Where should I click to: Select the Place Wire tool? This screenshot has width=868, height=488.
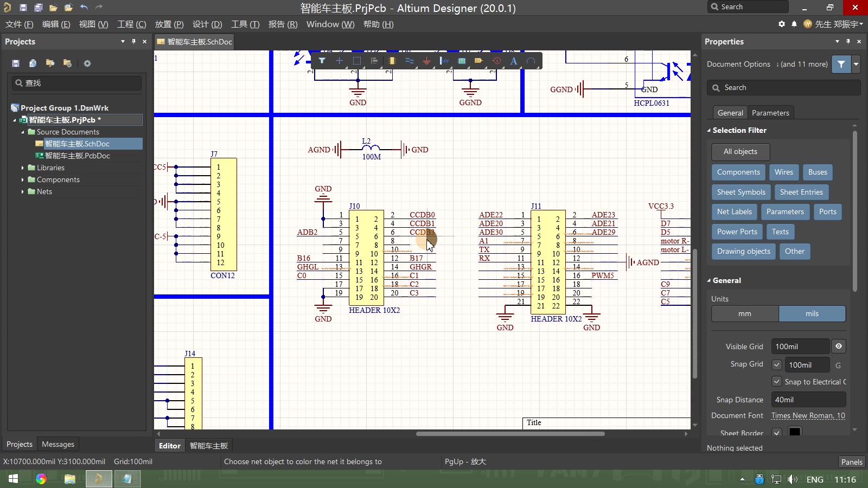pyautogui.click(x=409, y=61)
